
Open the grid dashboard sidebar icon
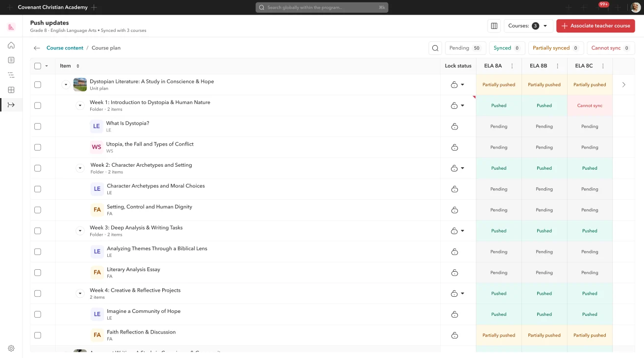(x=11, y=90)
